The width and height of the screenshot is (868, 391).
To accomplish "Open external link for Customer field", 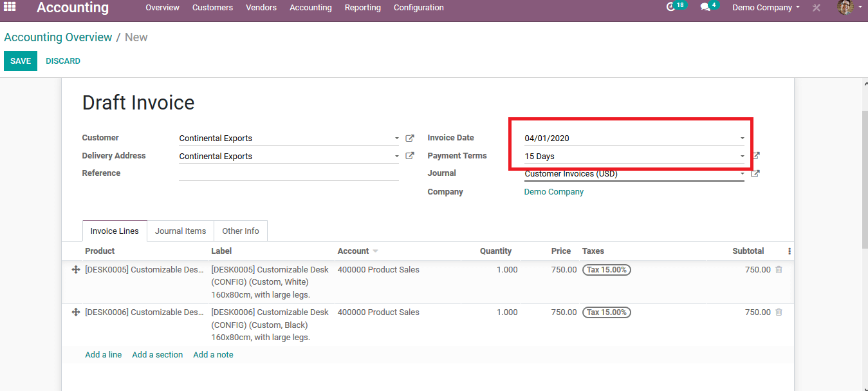I will (x=410, y=138).
